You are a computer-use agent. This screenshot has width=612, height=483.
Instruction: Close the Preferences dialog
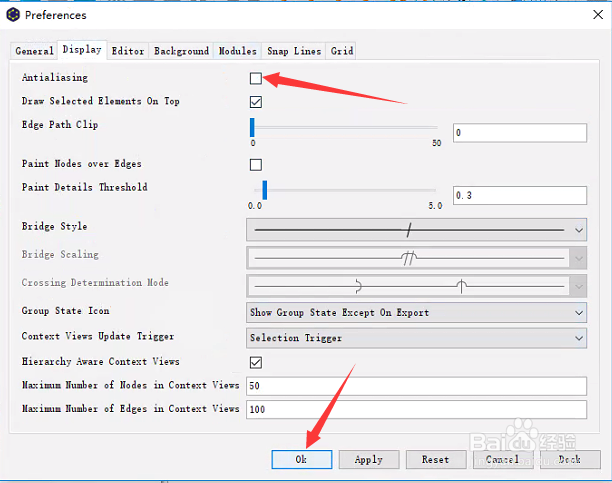pos(598,15)
